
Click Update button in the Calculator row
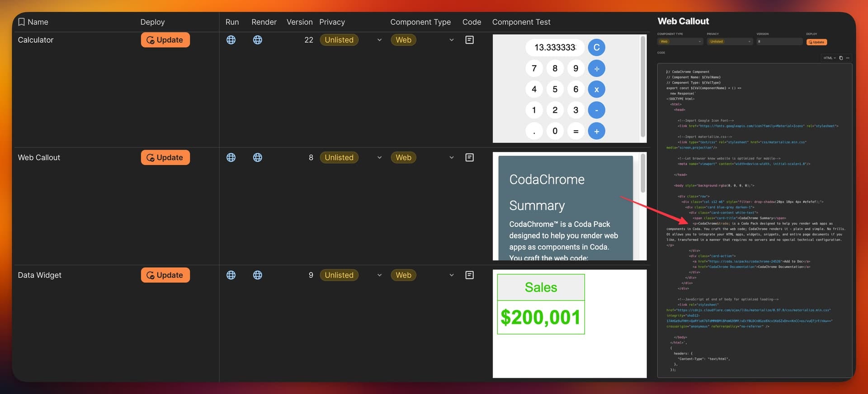[165, 40]
